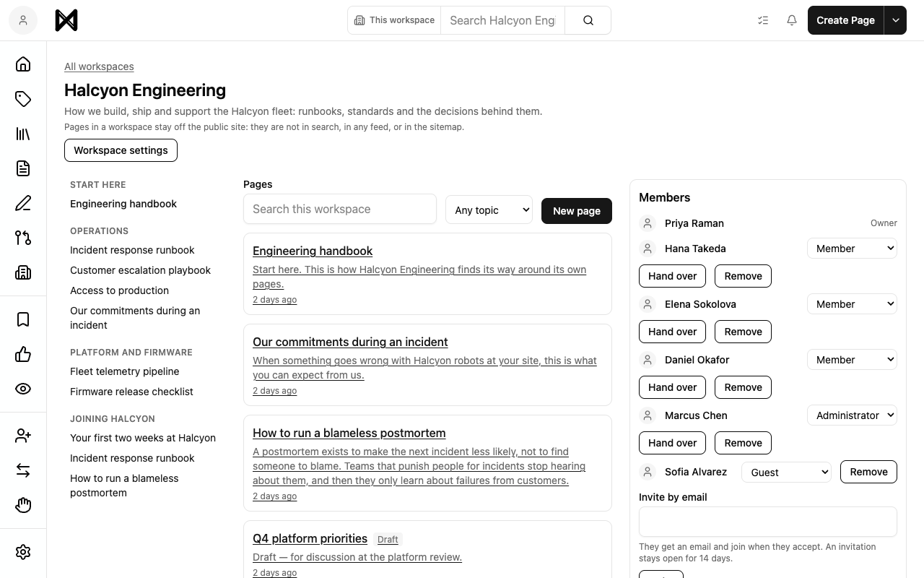
Task: Expand the Create Page dropdown arrow
Action: (x=896, y=20)
